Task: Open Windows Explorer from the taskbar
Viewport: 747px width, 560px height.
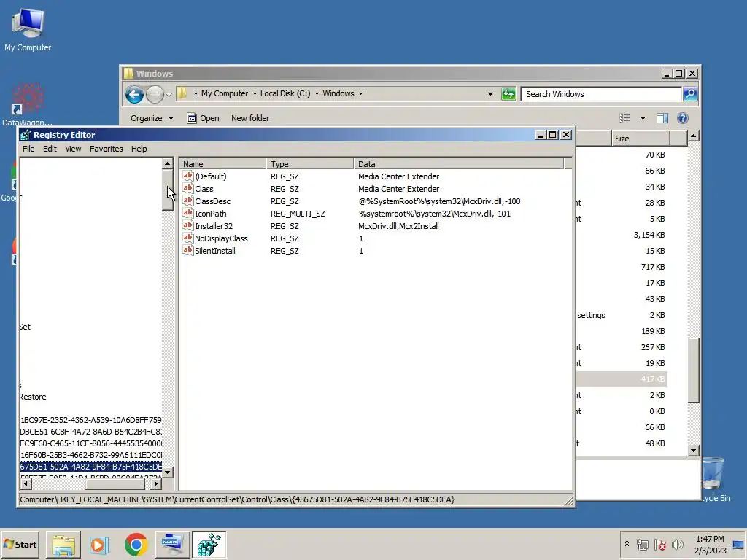Action: [63, 545]
